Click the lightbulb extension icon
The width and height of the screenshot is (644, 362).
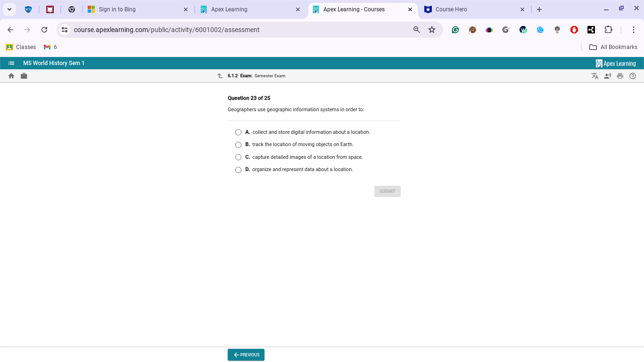pyautogui.click(x=557, y=30)
